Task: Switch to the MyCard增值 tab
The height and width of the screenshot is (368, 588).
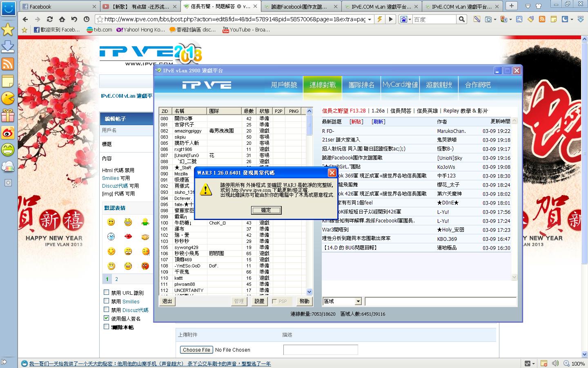Action: click(400, 85)
